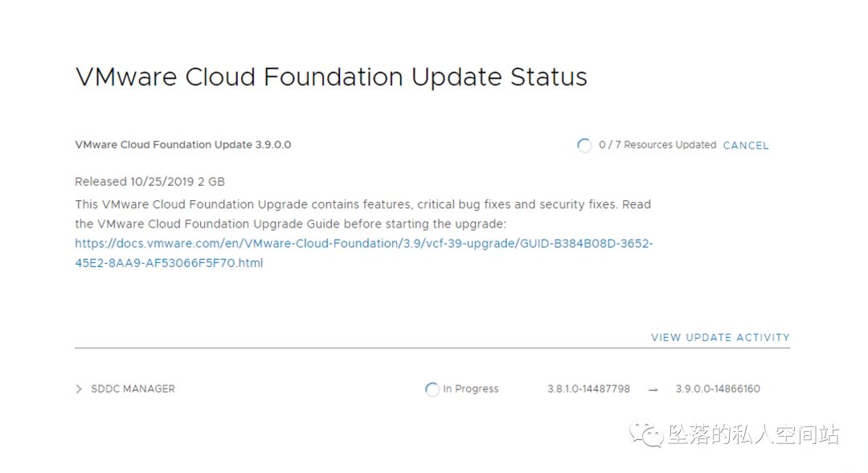Viewport: 868px width, 473px height.
Task: Click the Chinese watermark text
Action: tap(753, 435)
